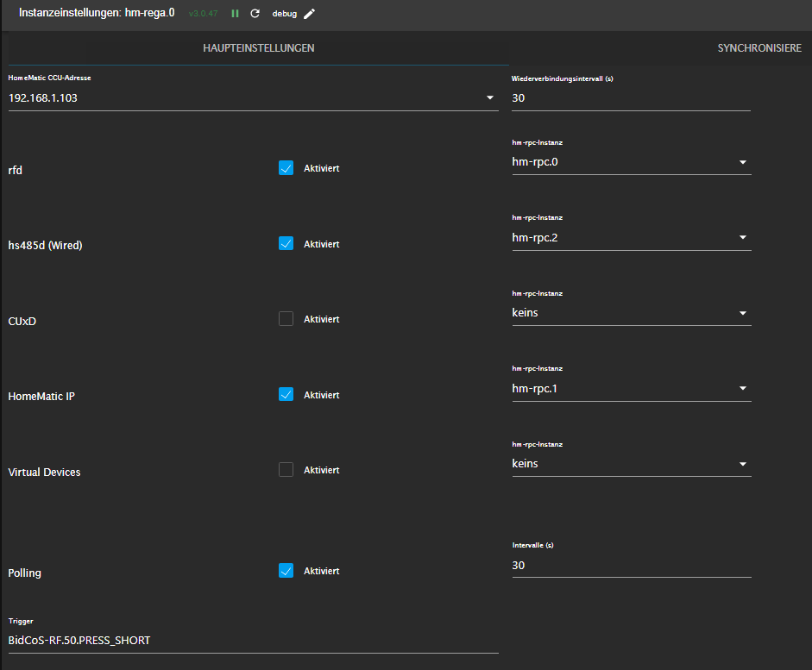Viewport: 812px width, 670px height.
Task: Uncheck the rfd Aktiviert checkbox
Action: coord(286,168)
